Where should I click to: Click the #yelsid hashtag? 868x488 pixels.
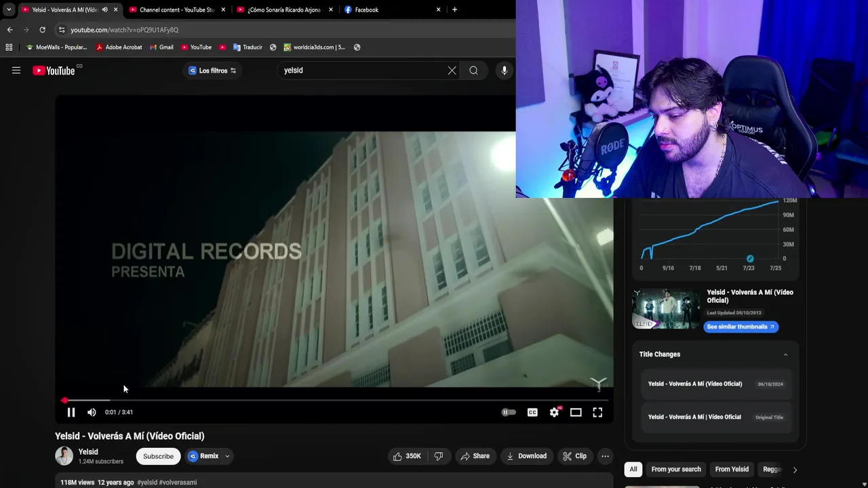(147, 483)
